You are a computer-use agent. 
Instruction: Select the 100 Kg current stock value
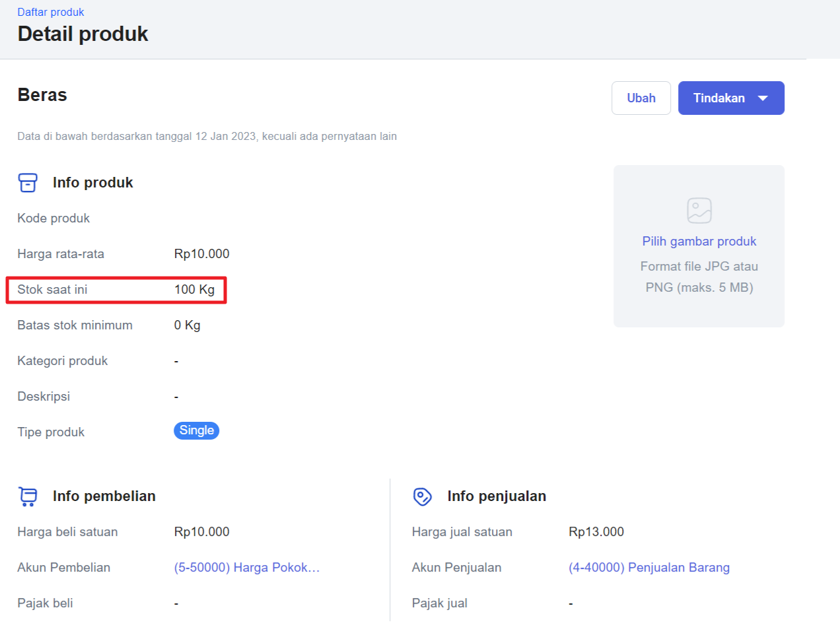point(194,290)
